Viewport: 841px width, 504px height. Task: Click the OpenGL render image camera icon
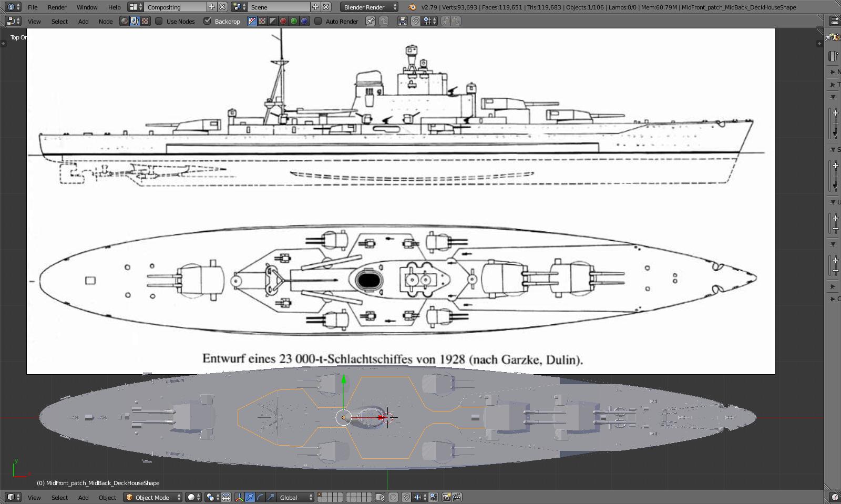(x=446, y=497)
